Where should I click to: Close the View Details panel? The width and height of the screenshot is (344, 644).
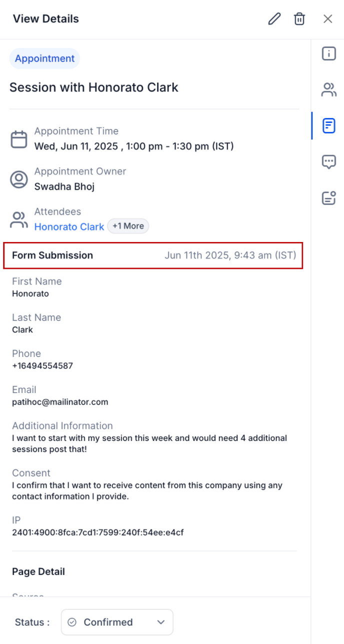click(x=328, y=19)
